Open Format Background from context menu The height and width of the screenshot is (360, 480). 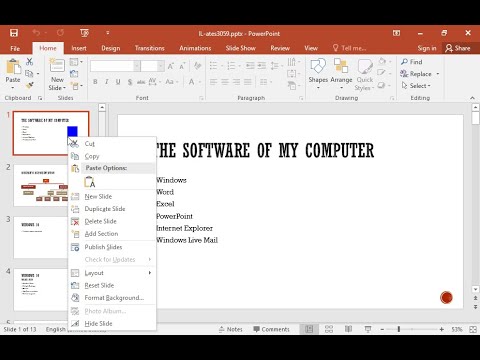point(112,298)
